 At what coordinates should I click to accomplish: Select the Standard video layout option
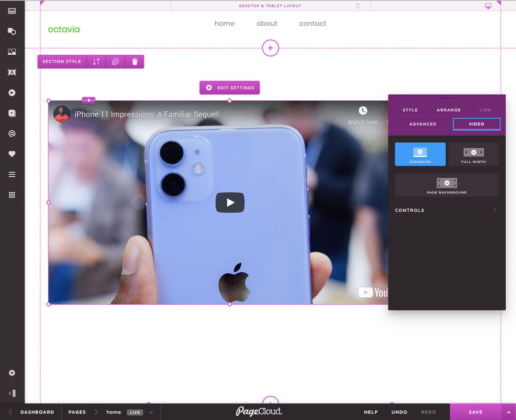420,154
